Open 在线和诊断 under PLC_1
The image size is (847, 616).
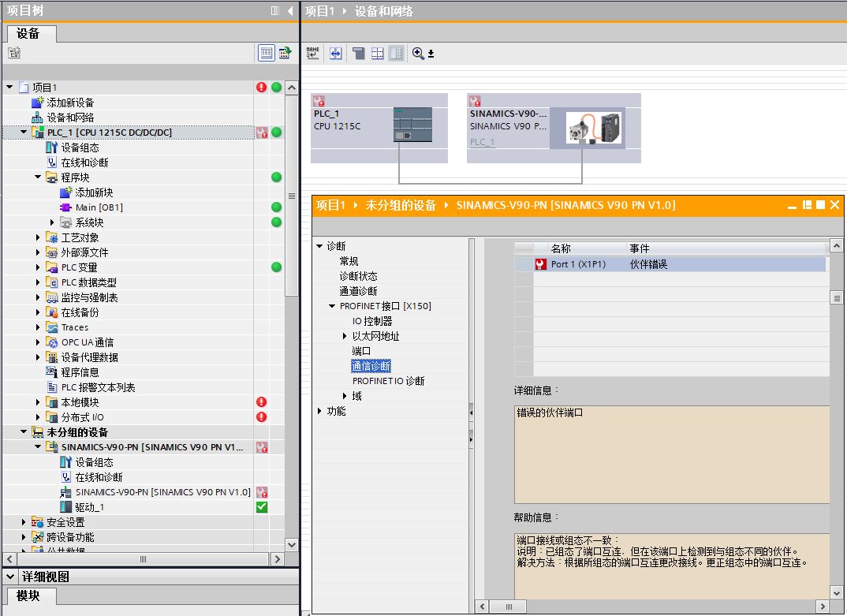pos(85,162)
